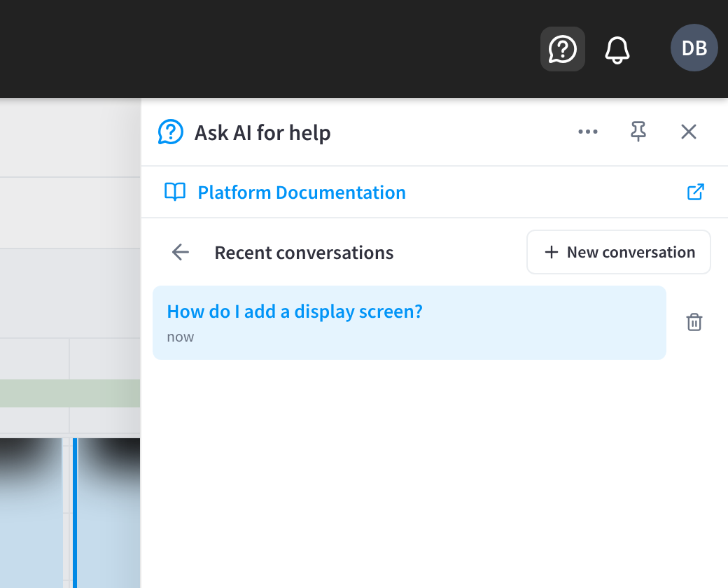Pin the Ask AI help panel

[638, 132]
